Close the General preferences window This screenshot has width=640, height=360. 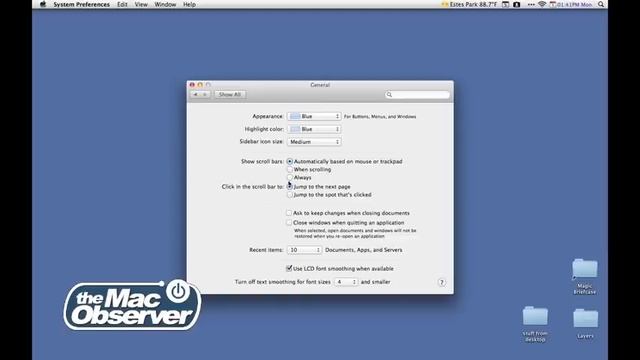(x=192, y=85)
